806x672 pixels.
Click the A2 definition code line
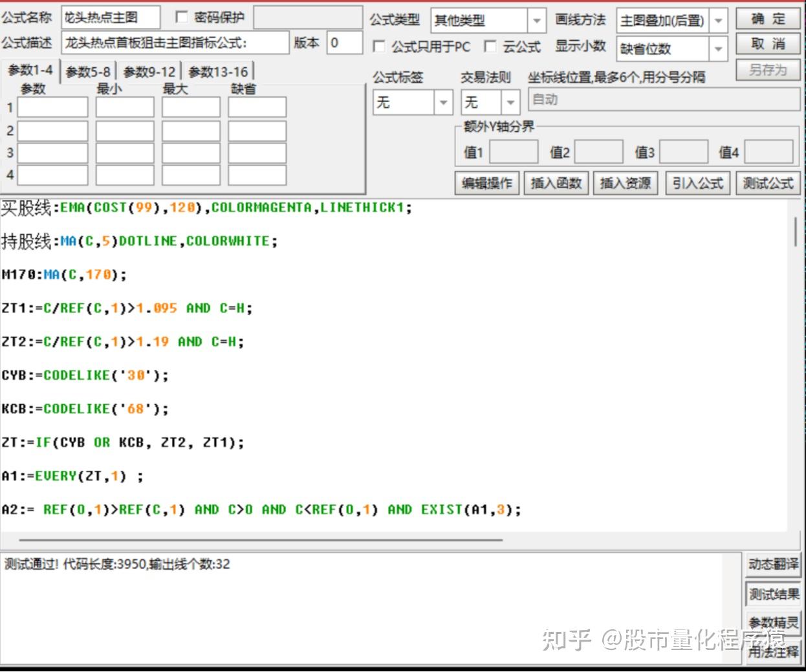(261, 510)
